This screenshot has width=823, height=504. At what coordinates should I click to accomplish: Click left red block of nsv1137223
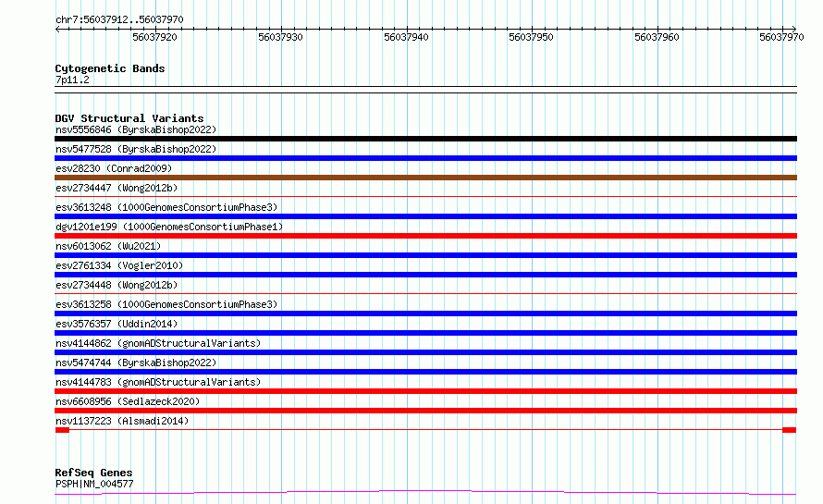pyautogui.click(x=63, y=430)
